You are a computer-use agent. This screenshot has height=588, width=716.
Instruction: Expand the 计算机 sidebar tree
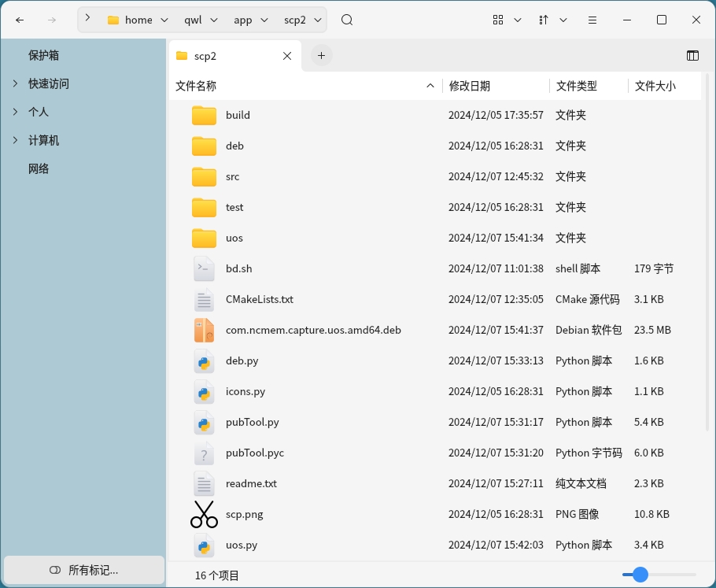[15, 140]
